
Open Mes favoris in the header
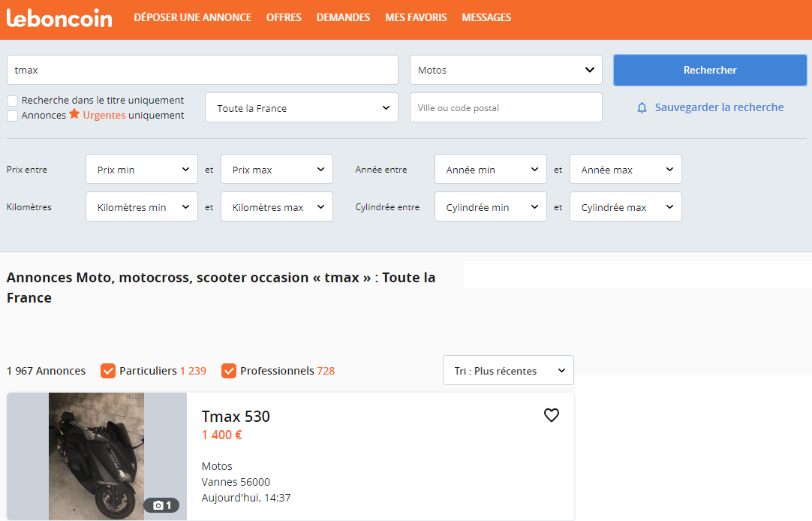pos(416,17)
